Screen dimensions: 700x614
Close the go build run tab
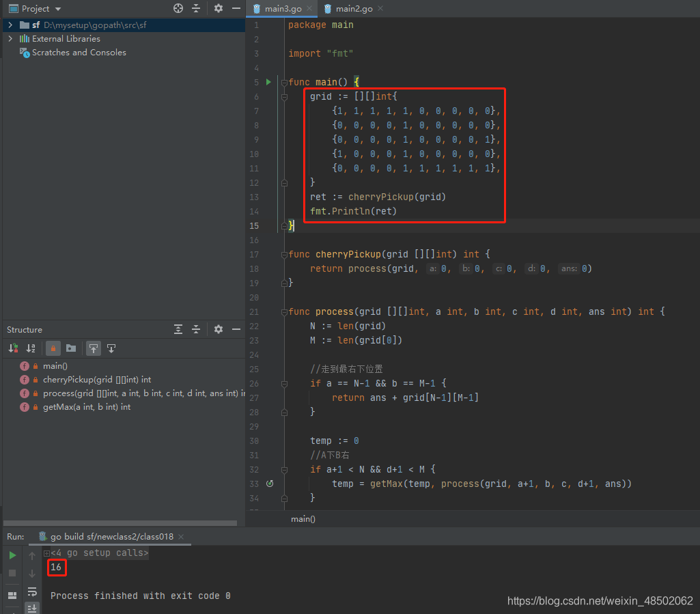tap(181, 537)
